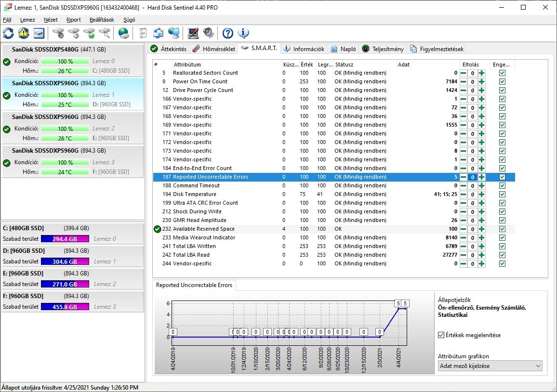Open the Riport menu
The height and width of the screenshot is (392, 557).
74,20
